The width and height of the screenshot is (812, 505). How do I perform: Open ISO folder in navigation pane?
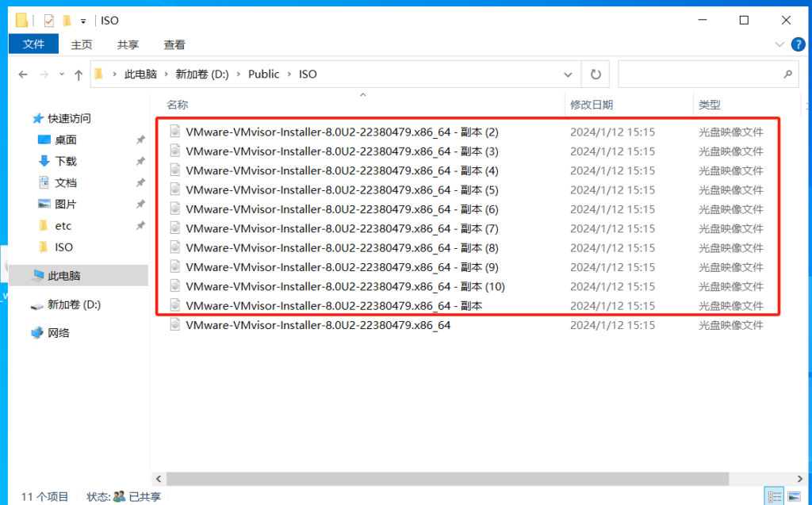63,247
